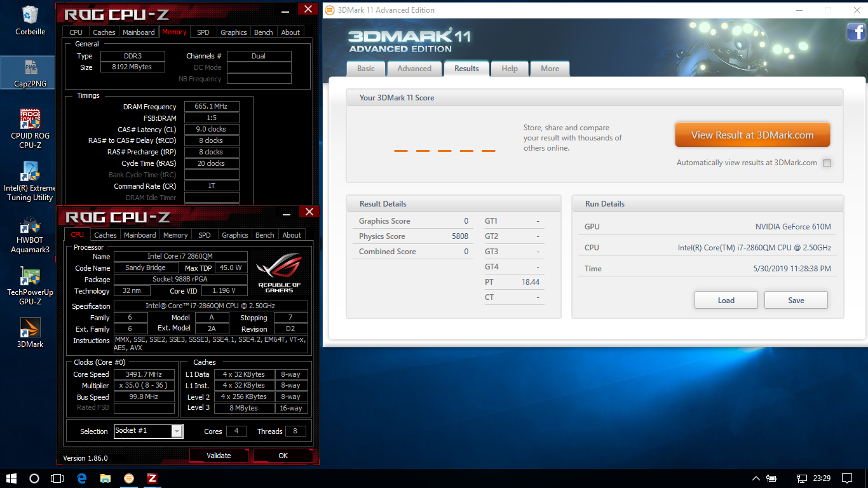Open the More tab in 3DMark 11

pyautogui.click(x=550, y=69)
